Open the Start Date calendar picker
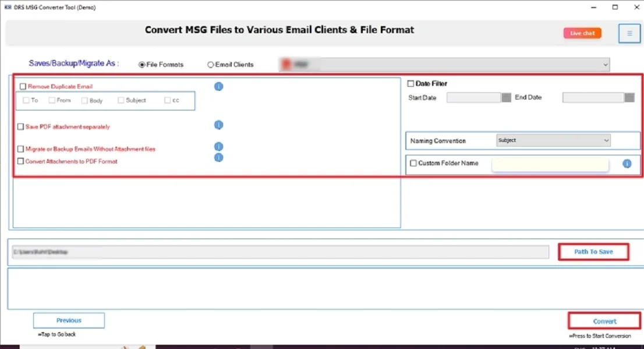This screenshot has height=349, width=644. point(506,98)
